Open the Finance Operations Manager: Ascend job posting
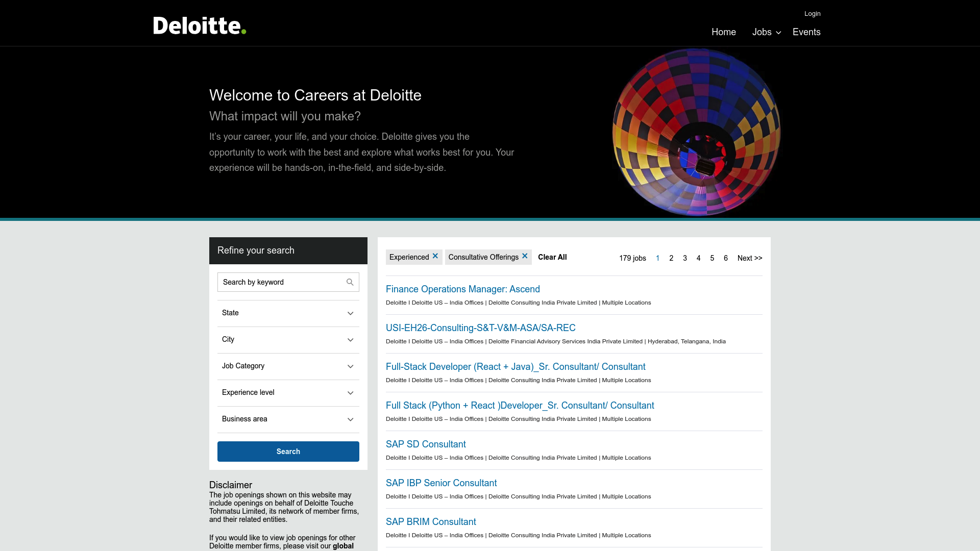The image size is (980, 551). pyautogui.click(x=462, y=289)
